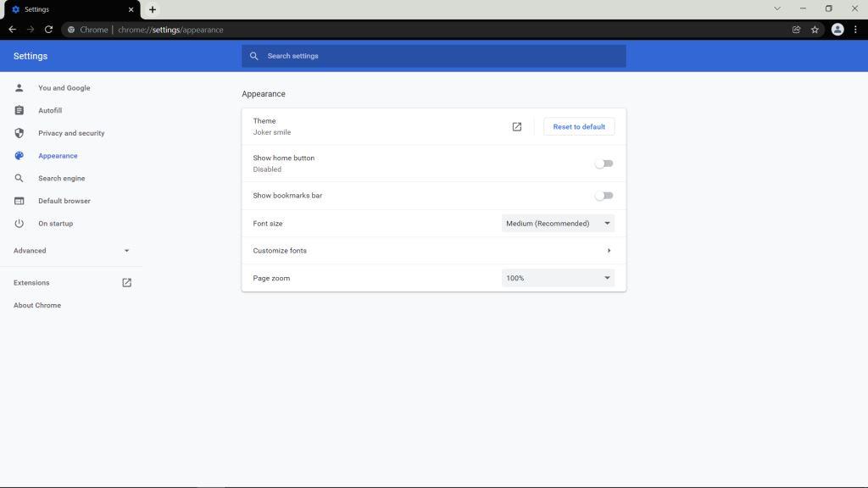Bookmark this tab with the star icon
868x488 pixels.
[x=815, y=30]
